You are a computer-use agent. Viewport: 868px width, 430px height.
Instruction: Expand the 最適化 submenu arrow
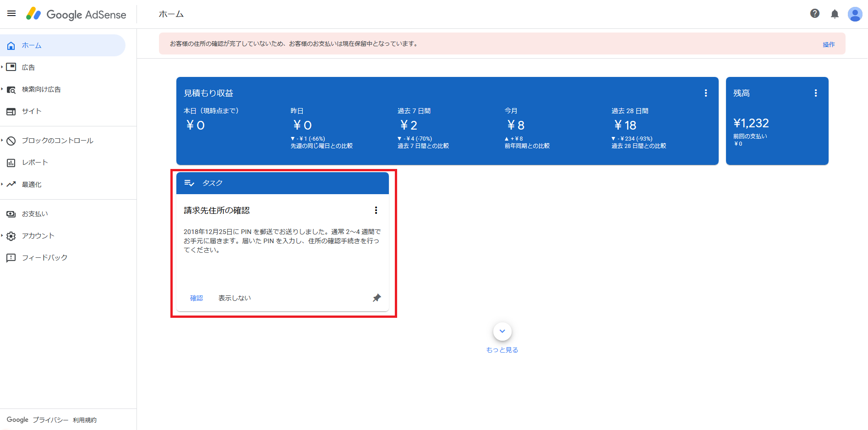(x=2, y=184)
